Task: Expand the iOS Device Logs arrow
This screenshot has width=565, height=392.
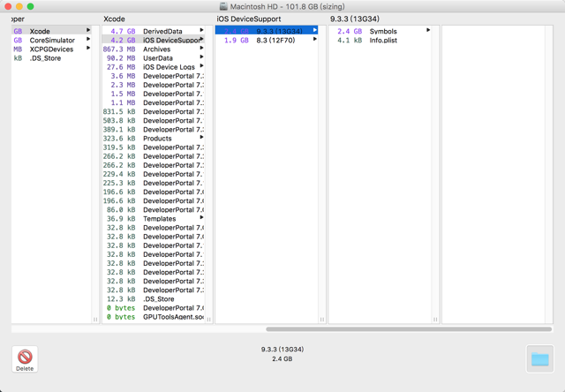Action: [202, 66]
